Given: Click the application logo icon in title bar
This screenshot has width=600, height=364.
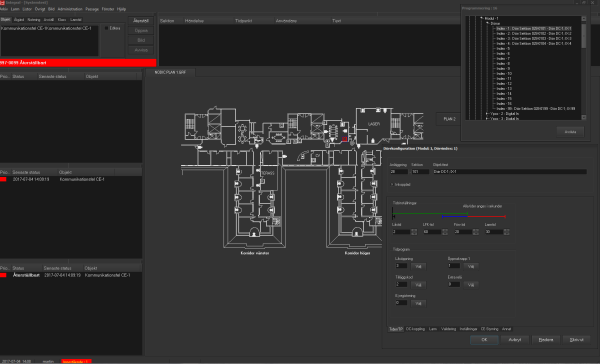Looking at the screenshot, I should (x=2, y=3).
